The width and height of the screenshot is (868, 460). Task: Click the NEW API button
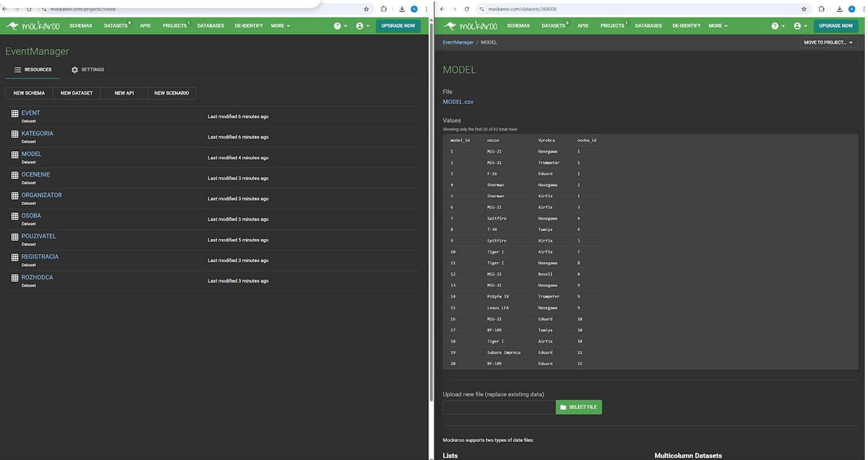(x=124, y=93)
